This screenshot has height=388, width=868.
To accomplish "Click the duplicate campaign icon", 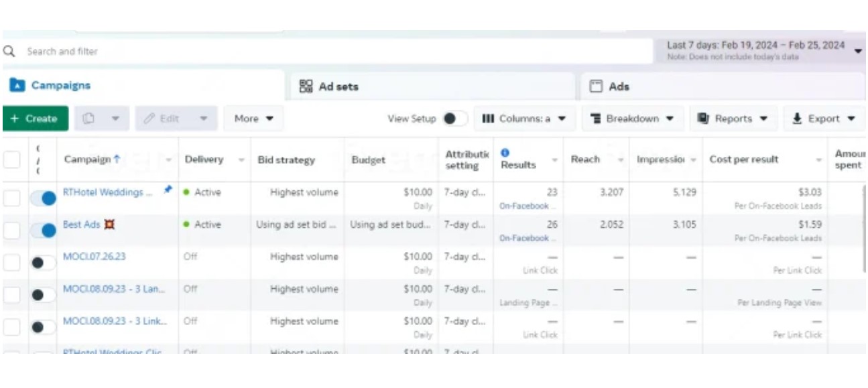I will tap(89, 119).
